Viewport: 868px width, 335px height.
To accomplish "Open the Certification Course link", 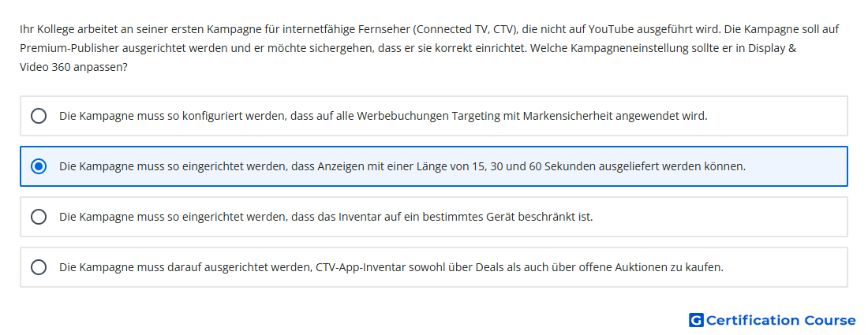I will (x=773, y=320).
